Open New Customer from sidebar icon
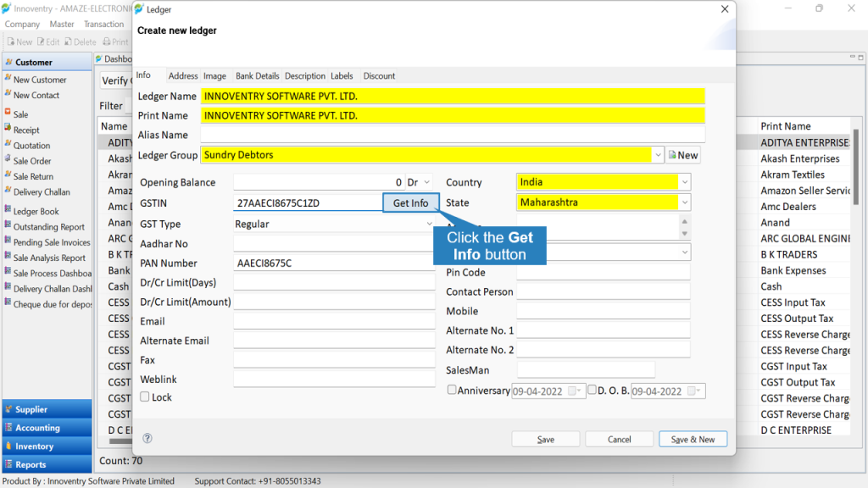The image size is (868, 488). click(x=8, y=79)
